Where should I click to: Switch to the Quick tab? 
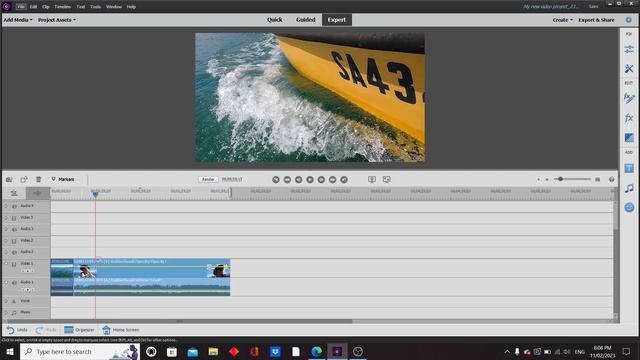tap(275, 20)
